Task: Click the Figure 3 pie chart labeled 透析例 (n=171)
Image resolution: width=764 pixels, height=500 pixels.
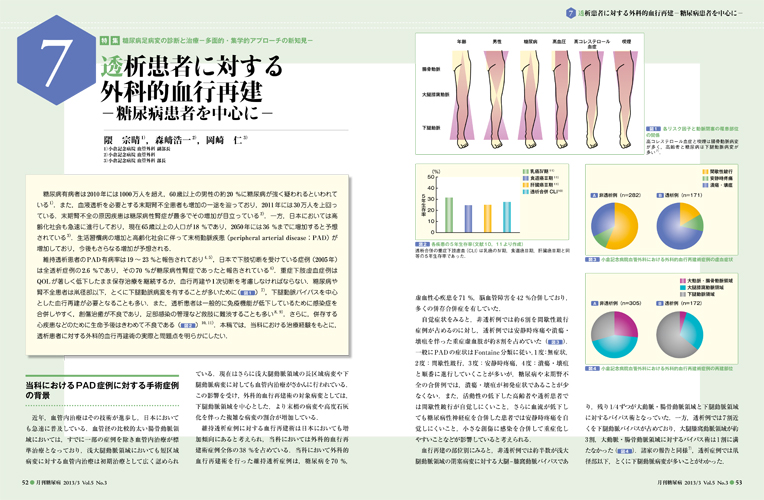Action: pos(680,226)
